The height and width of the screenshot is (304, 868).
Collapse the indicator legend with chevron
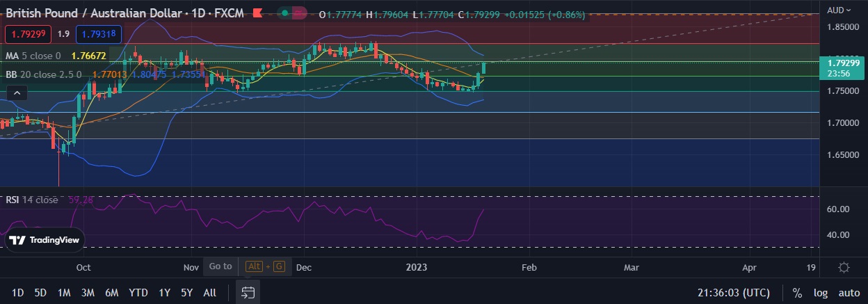click(18, 93)
